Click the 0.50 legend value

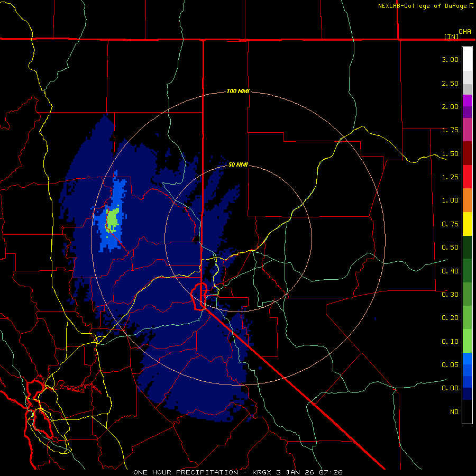[450, 248]
